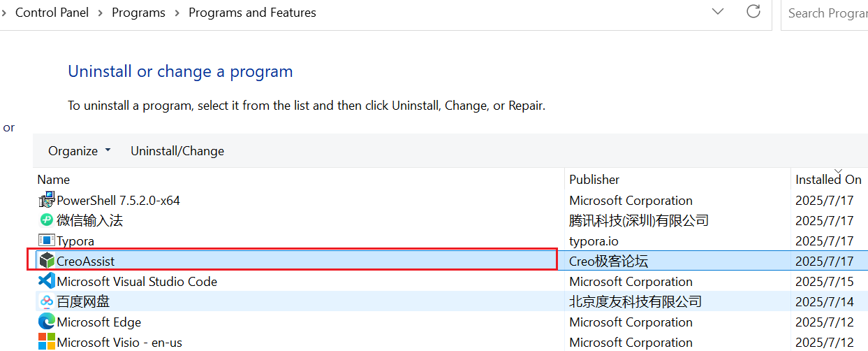Viewport: 868px width, 351px height.
Task: Click the green 微信输入法 program icon
Action: click(46, 220)
